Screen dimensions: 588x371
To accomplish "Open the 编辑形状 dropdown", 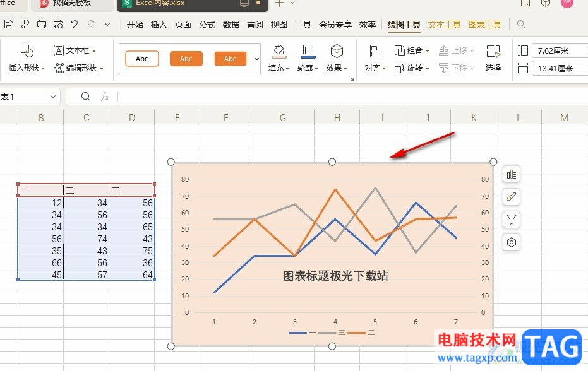I will click(x=79, y=68).
